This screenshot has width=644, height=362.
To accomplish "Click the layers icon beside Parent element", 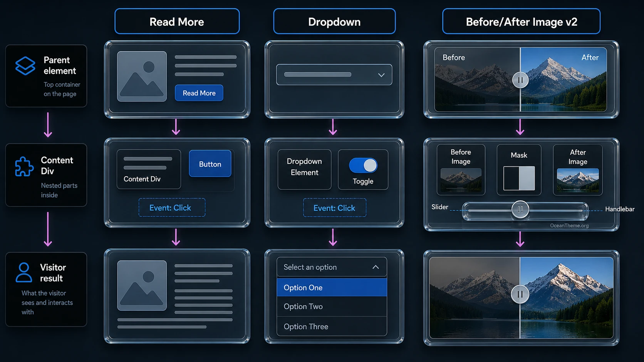I will 25,66.
